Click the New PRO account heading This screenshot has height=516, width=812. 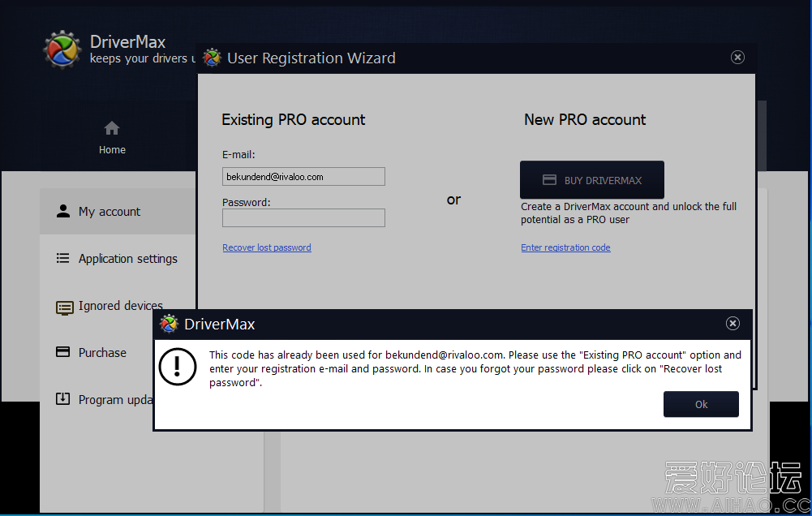point(585,120)
